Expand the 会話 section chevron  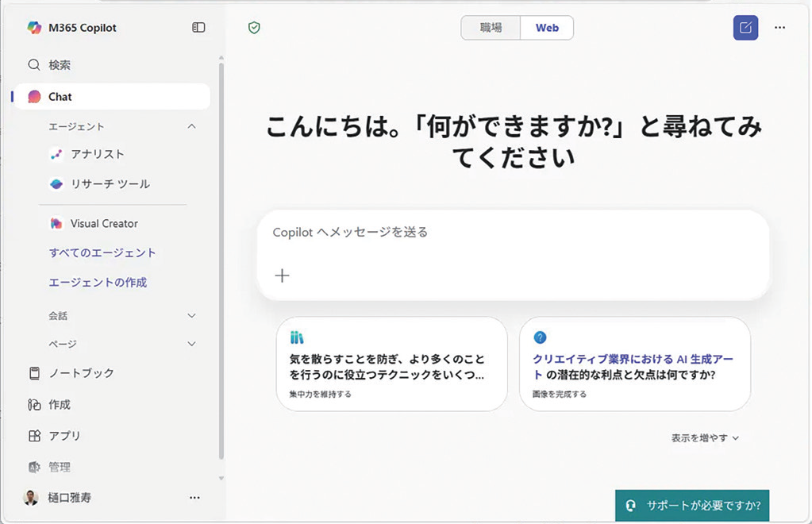[191, 316]
